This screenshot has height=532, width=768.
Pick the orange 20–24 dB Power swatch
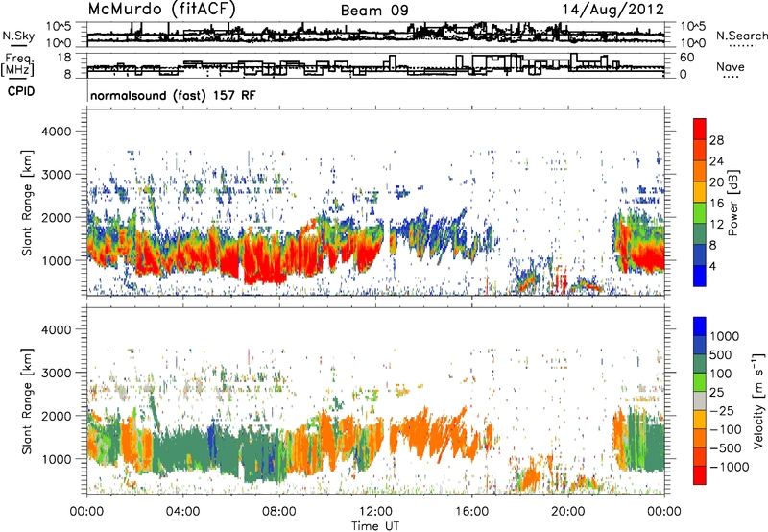(700, 171)
